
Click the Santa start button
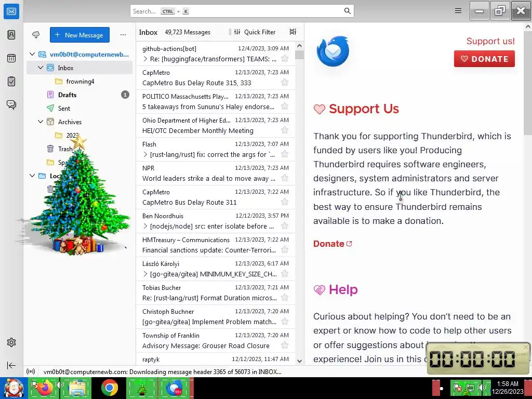pos(14,388)
